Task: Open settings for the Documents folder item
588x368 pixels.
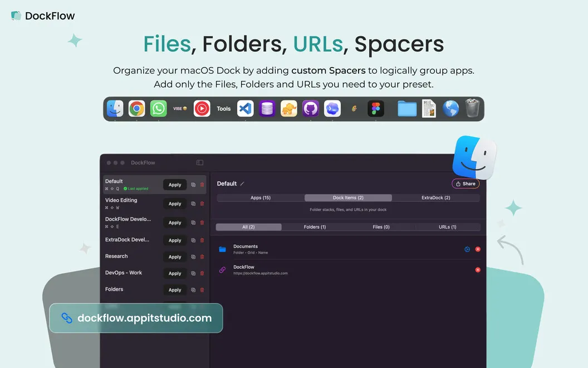Action: click(467, 249)
